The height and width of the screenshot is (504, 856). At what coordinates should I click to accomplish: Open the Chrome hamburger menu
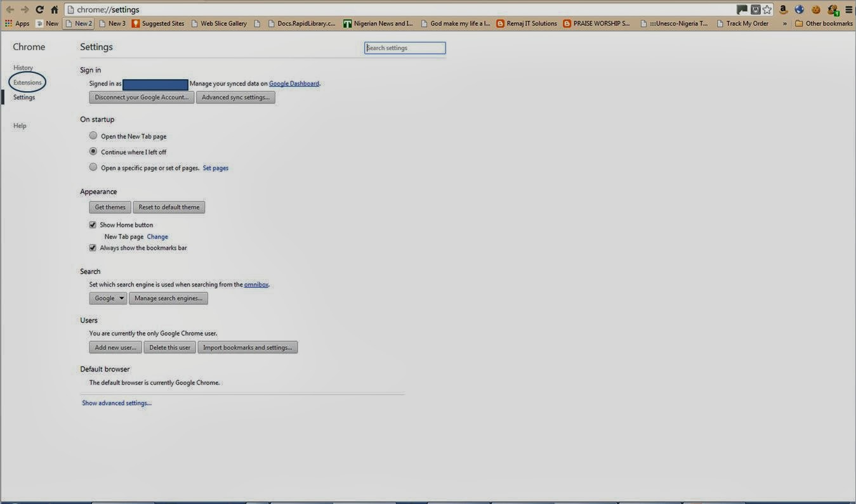pyautogui.click(x=848, y=10)
